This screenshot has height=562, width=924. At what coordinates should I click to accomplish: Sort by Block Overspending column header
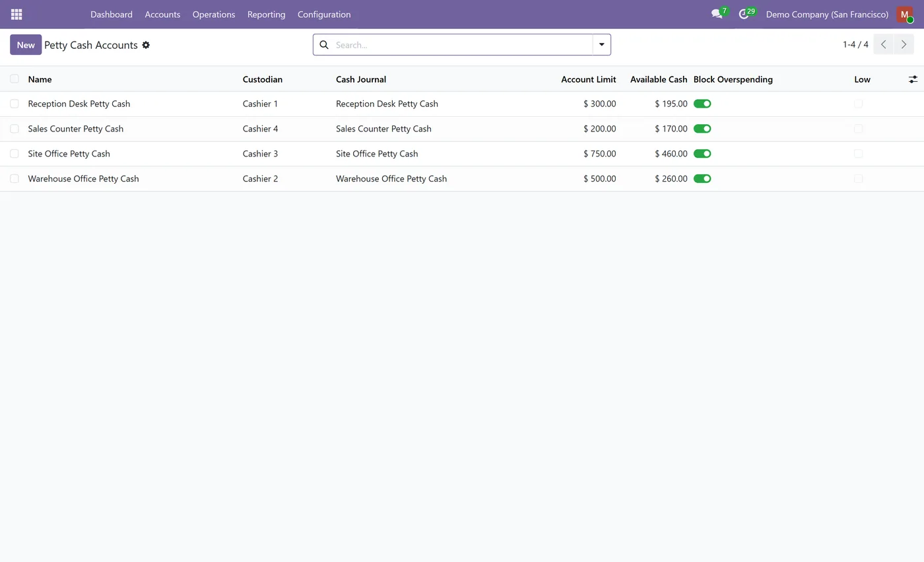tap(733, 79)
